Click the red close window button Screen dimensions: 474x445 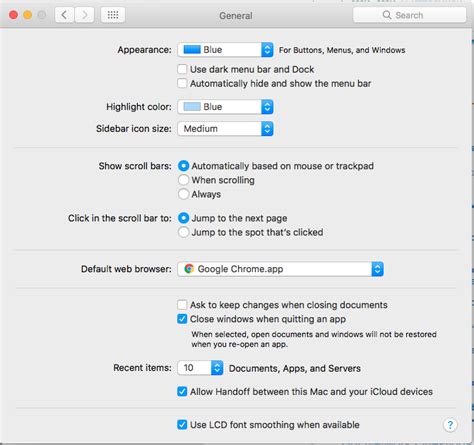(13, 15)
